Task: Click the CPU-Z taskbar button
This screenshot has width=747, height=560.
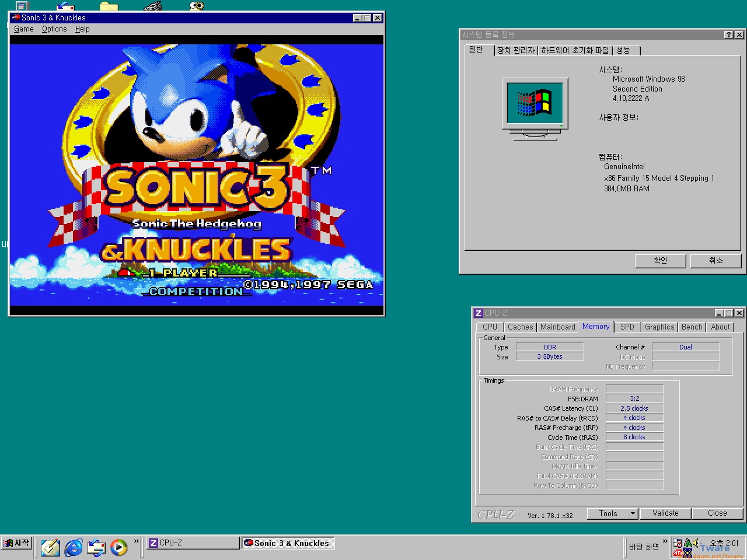Action: point(193,543)
